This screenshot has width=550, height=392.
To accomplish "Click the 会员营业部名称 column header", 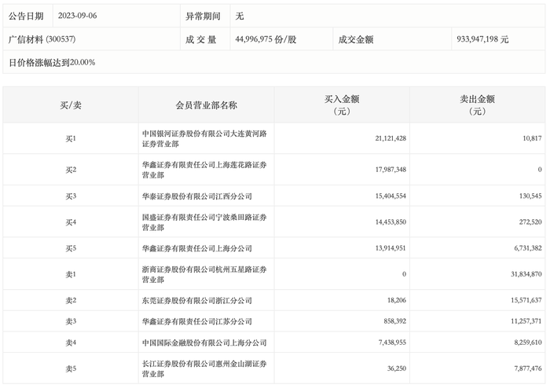I will pyautogui.click(x=206, y=105).
